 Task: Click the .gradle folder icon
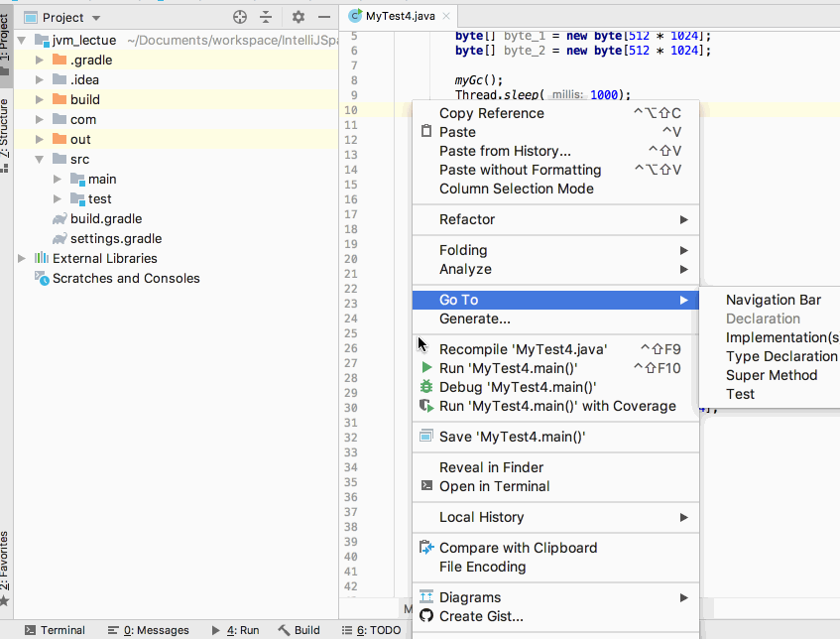pos(60,60)
